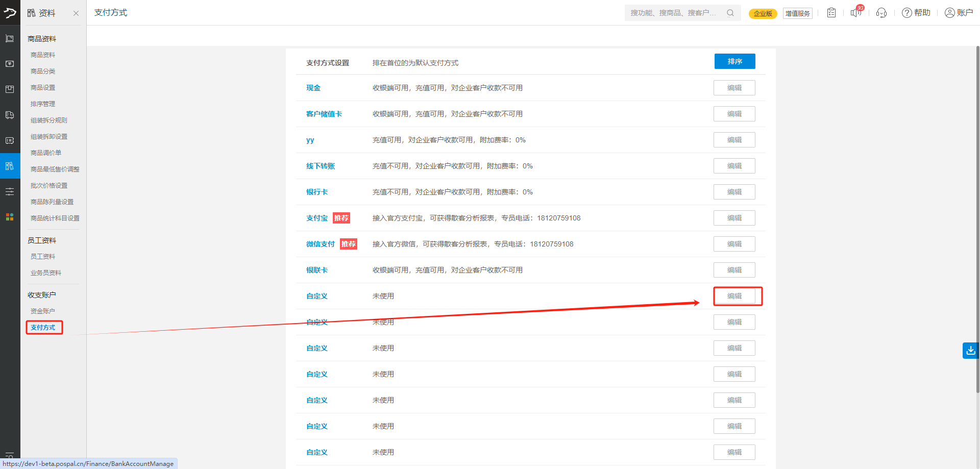Click the blue 排序 button

coord(734,61)
